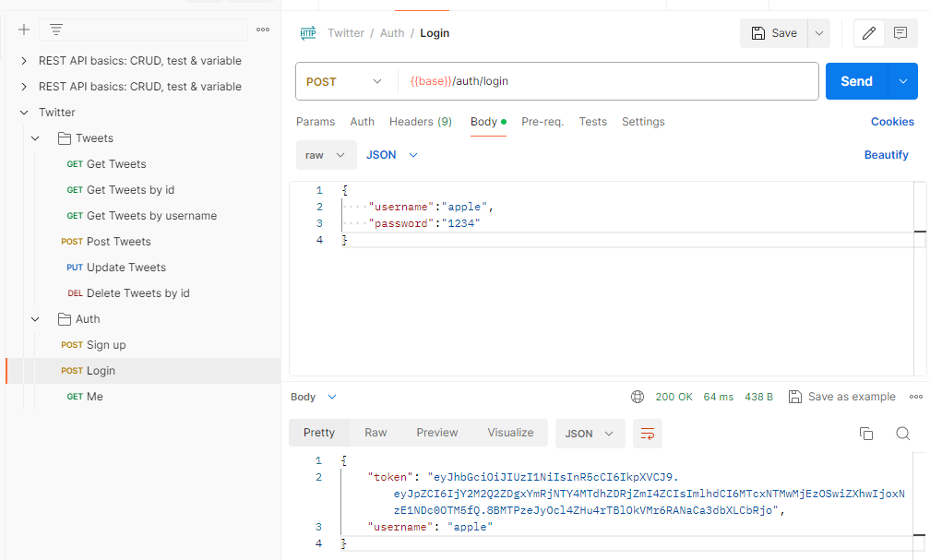Screen dimensions: 930x560
Task: Switch response view to Pretty
Action: (x=319, y=433)
